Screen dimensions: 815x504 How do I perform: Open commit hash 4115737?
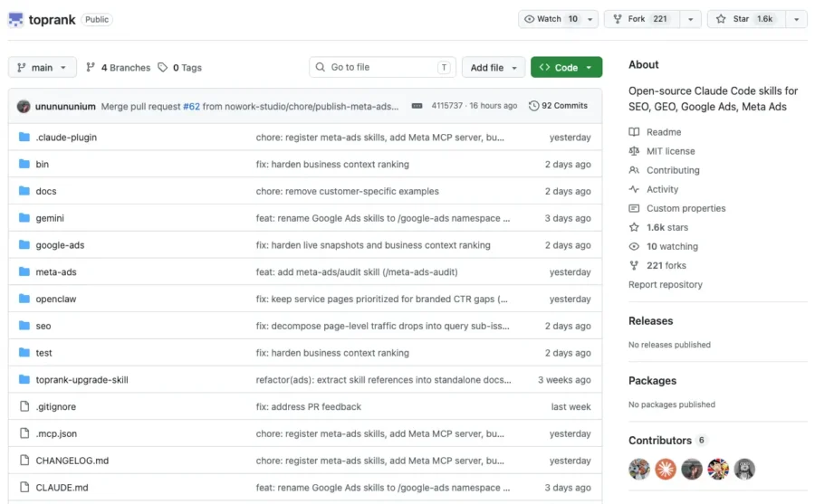(x=446, y=106)
